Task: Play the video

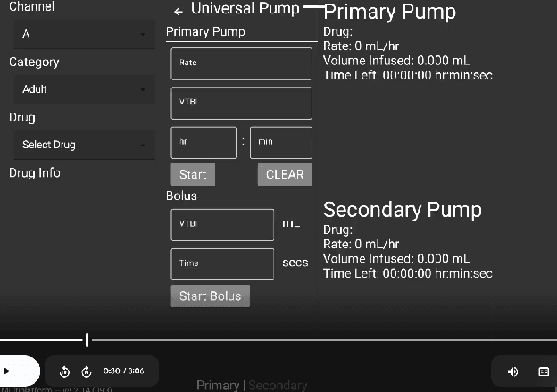Action: coord(7,371)
